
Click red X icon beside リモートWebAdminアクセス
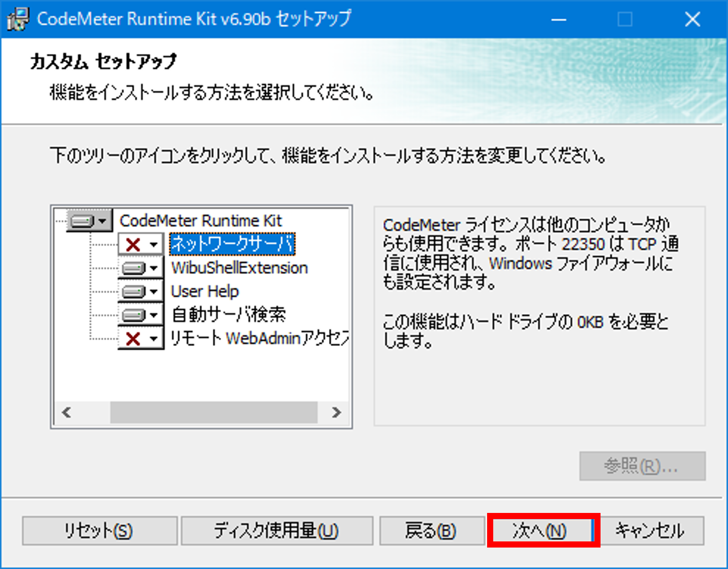click(x=133, y=339)
